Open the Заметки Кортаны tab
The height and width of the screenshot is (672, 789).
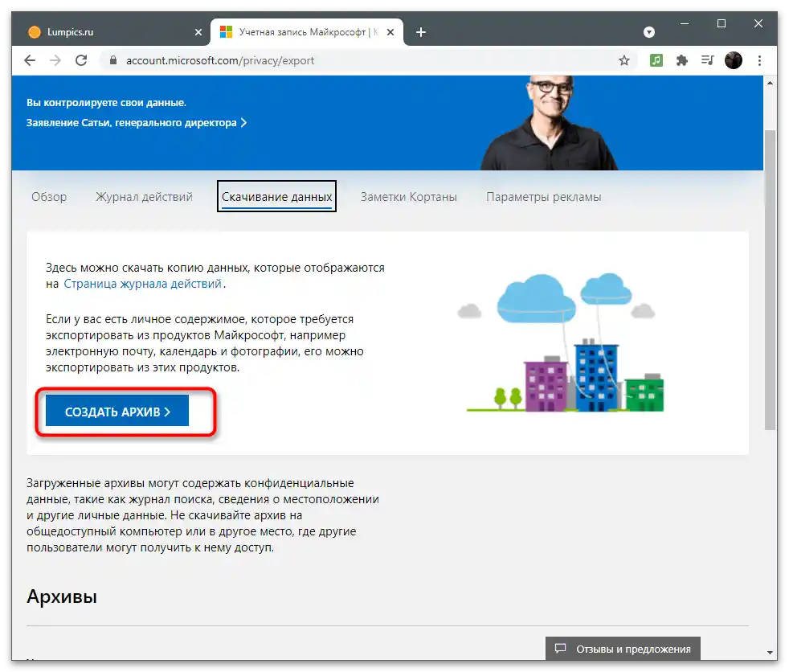pos(409,197)
